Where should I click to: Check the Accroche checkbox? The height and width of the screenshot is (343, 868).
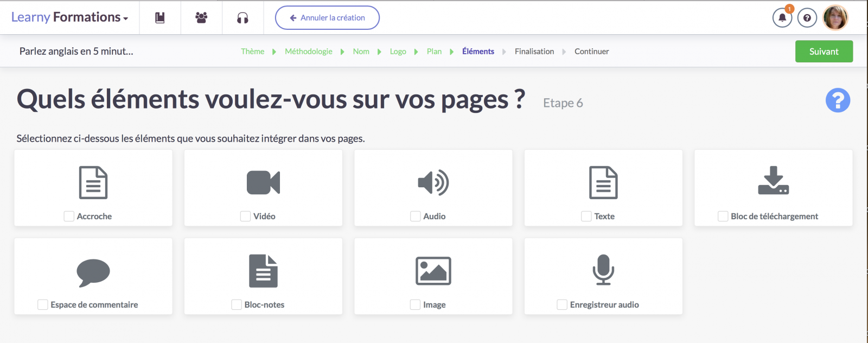(69, 216)
